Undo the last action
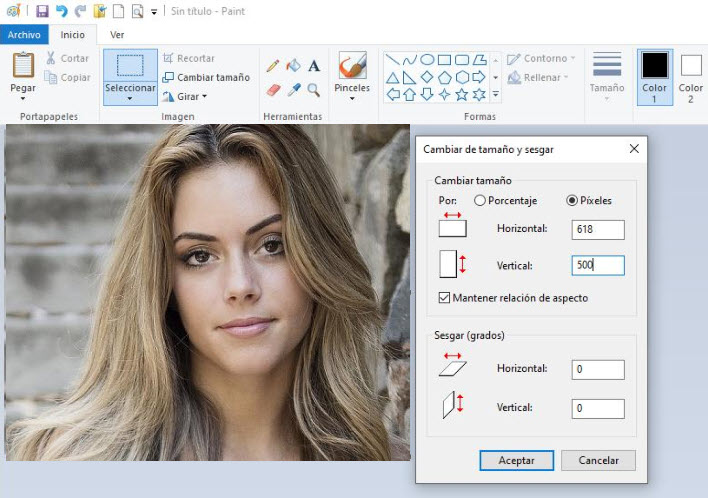 [61, 11]
